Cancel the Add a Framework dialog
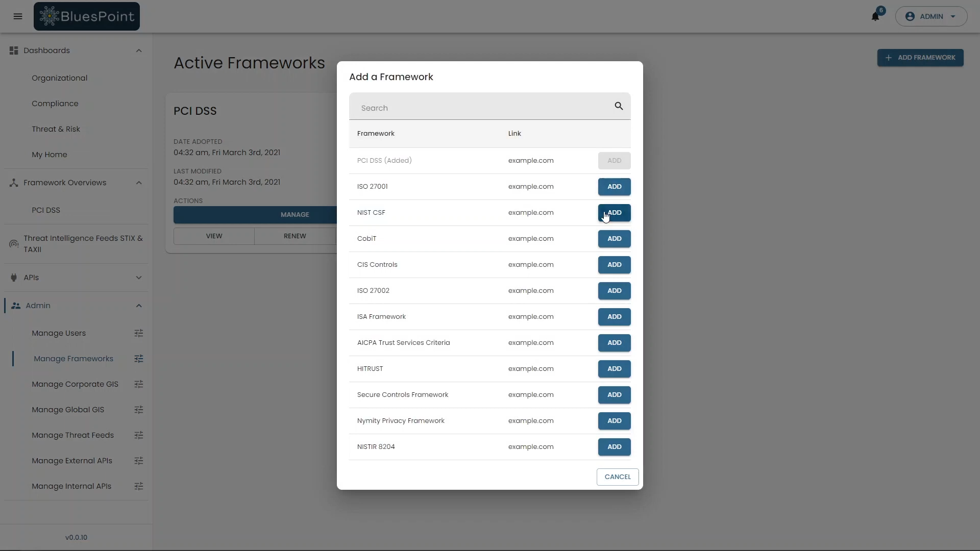This screenshot has height=551, width=980. pyautogui.click(x=618, y=477)
